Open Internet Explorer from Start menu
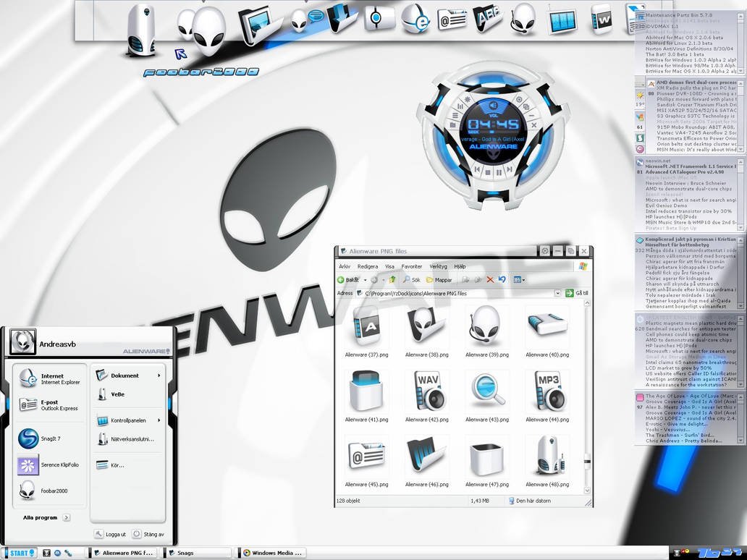This screenshot has height=560, width=747. [x=49, y=378]
